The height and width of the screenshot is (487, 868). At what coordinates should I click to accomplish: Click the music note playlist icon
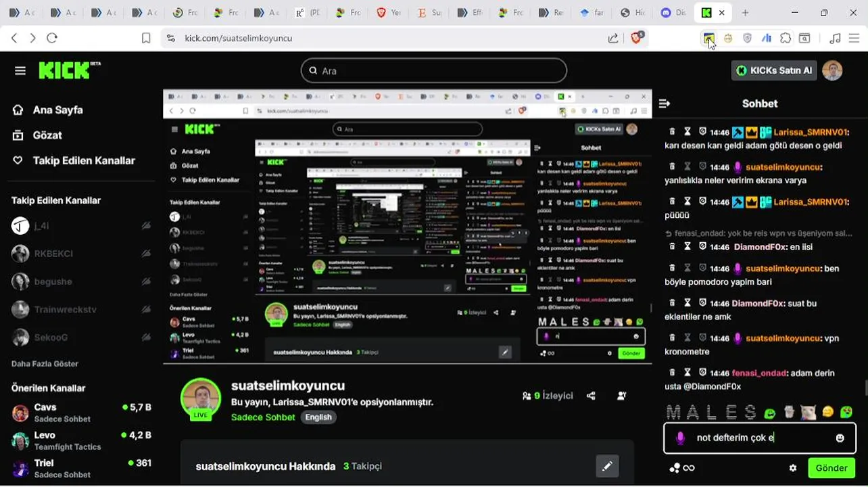(x=835, y=38)
